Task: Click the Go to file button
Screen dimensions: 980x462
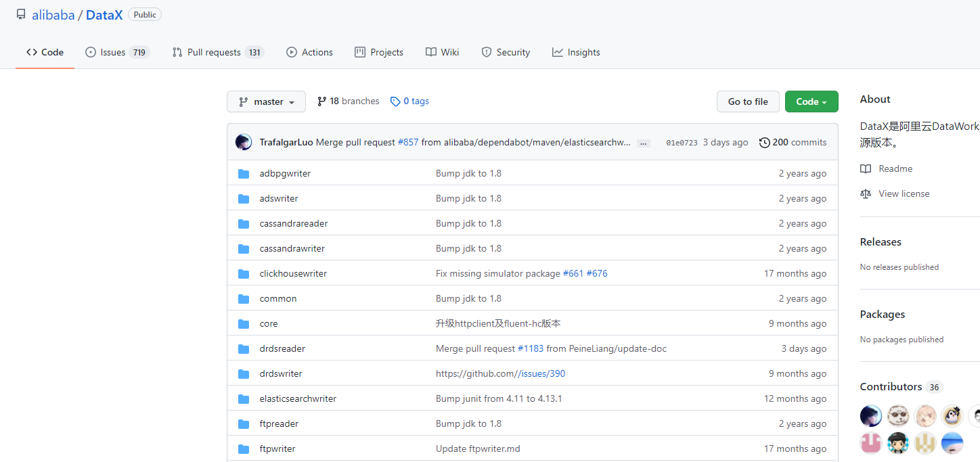Action: pyautogui.click(x=748, y=101)
